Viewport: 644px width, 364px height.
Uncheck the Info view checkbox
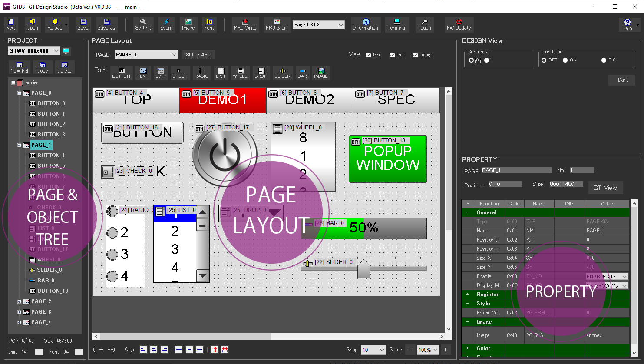[x=393, y=55]
